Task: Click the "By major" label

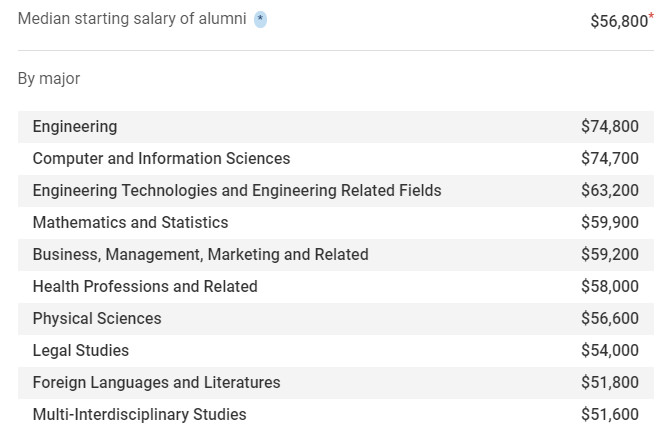Action: 49,78
